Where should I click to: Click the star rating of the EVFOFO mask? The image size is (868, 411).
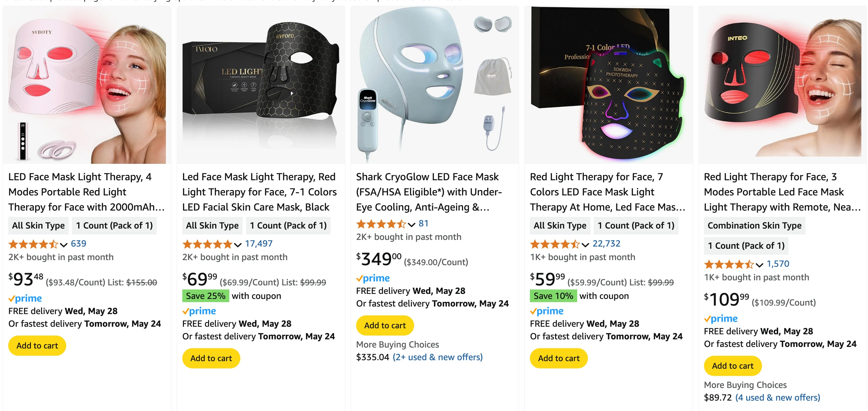pyautogui.click(x=207, y=244)
